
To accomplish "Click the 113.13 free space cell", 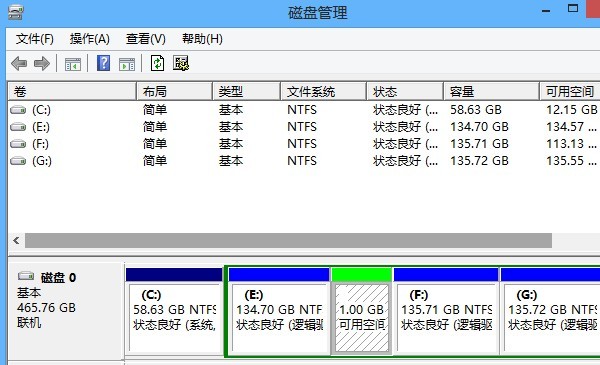I will (571, 144).
